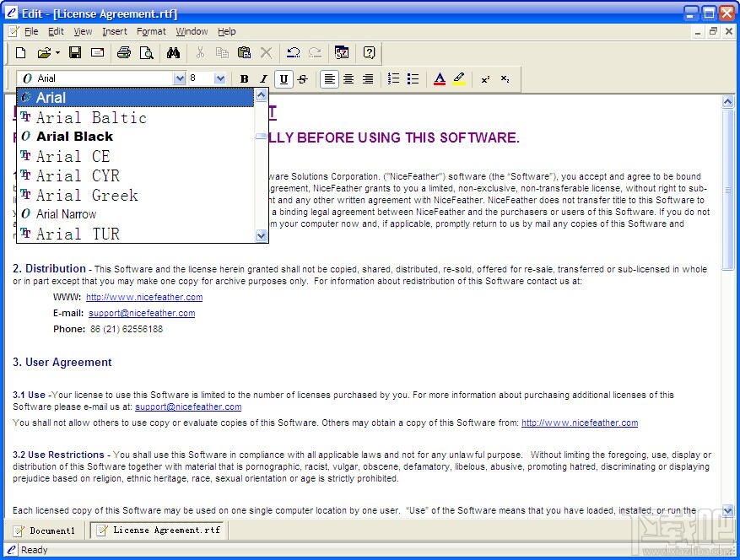The width and height of the screenshot is (740, 560).
Task: Click the toolbar icon left of Help
Action: click(342, 53)
